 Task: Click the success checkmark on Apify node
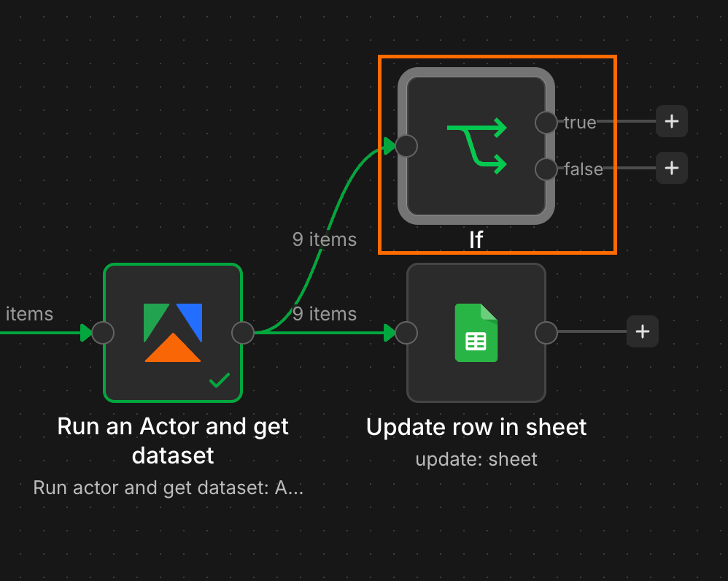point(220,380)
